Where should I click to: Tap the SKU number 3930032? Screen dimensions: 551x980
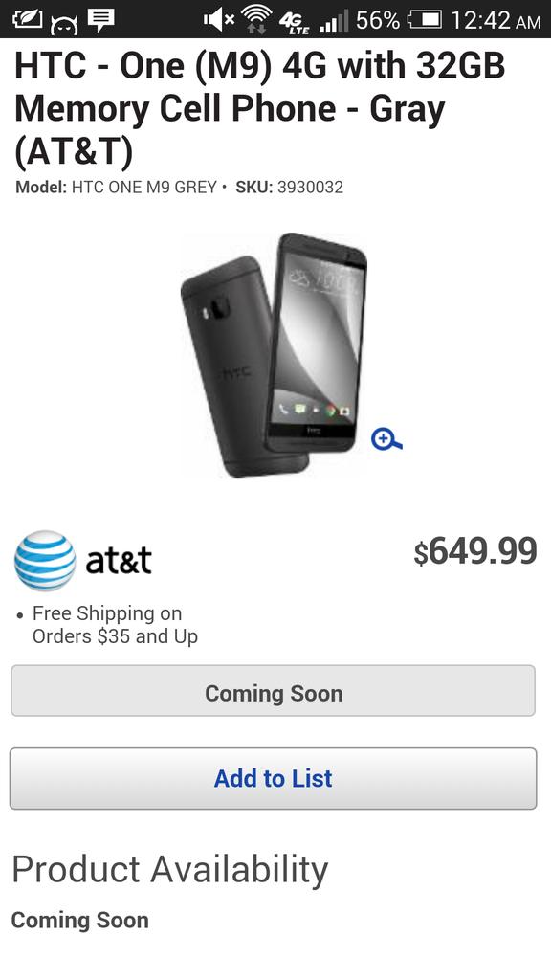(x=310, y=187)
